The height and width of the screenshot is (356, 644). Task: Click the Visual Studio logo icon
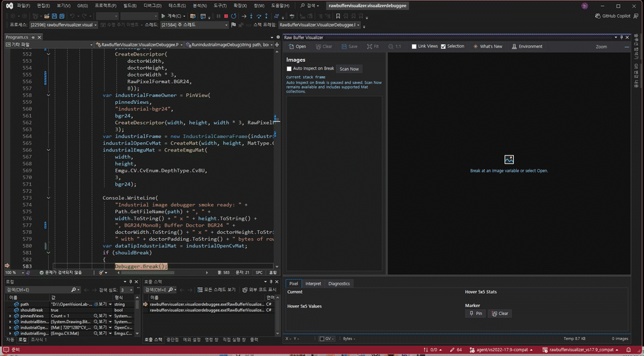coord(9,6)
